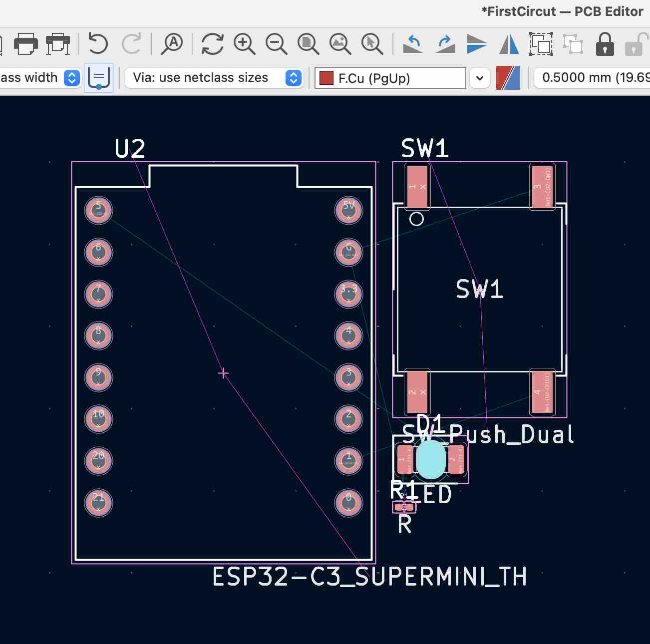Image resolution: width=650 pixels, height=644 pixels.
Task: Ungroup the selected items
Action: (x=573, y=44)
